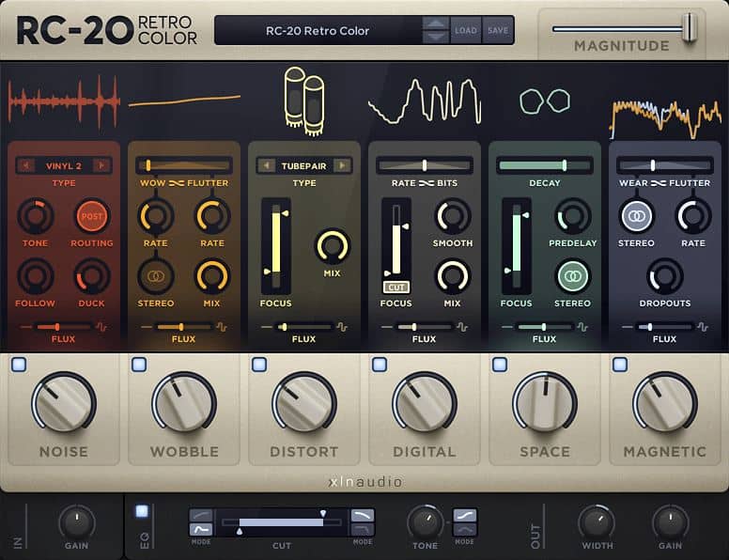
Task: Click the Wobble Flux waveform icon
Action: [x=222, y=327]
